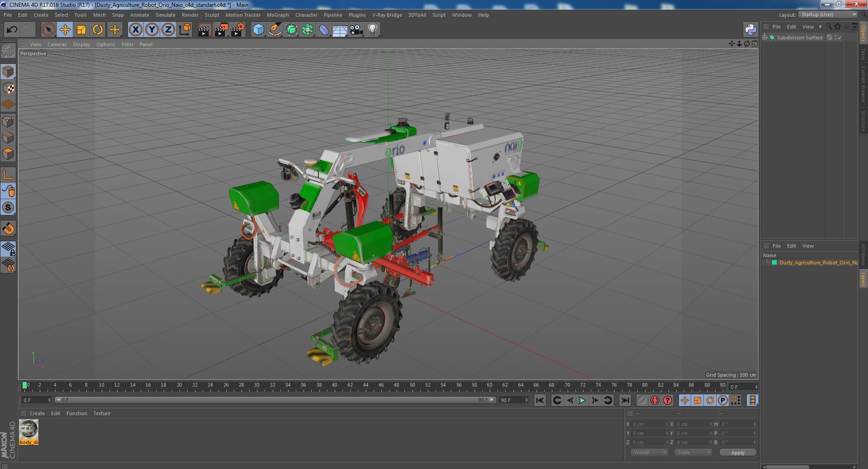Open the World coordinate dropdown
The image size is (868, 469).
click(x=649, y=452)
